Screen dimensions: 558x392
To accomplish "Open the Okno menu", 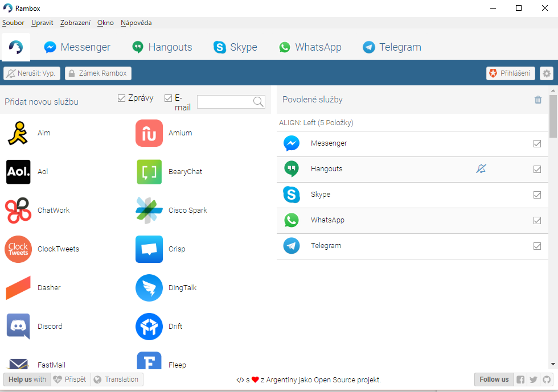I will point(105,23).
